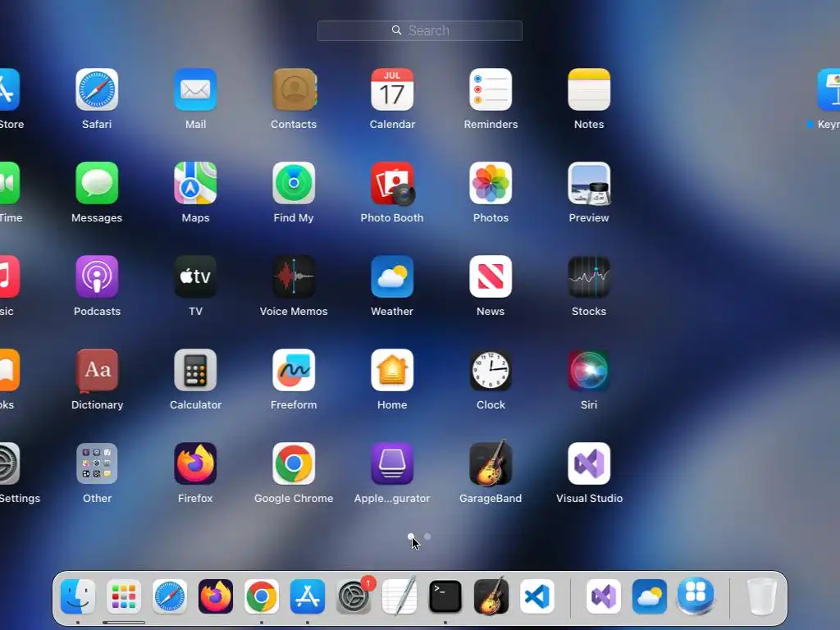Launch Visual Studio from the Launchpad grid
Screen dimensions: 840x630
[x=589, y=463]
